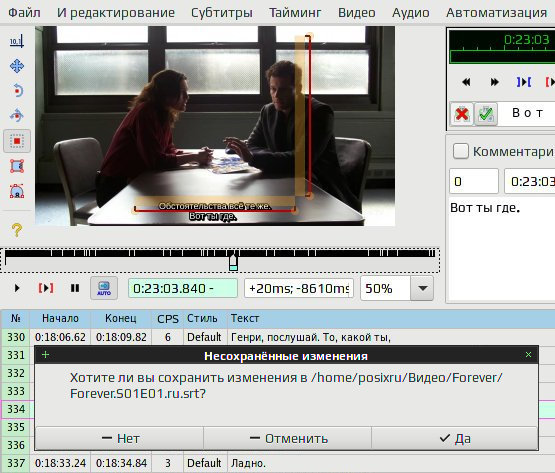
Task: Select subtitle row 330
Action: (x=278, y=337)
